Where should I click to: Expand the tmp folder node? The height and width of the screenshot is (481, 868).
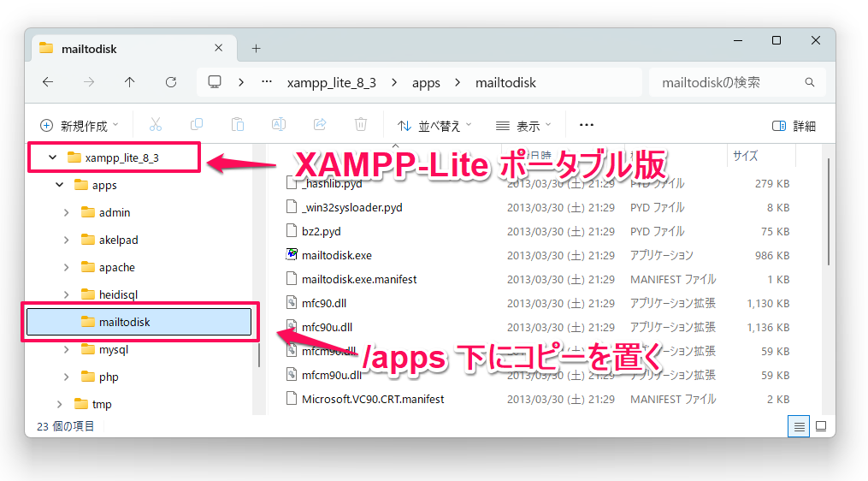60,404
